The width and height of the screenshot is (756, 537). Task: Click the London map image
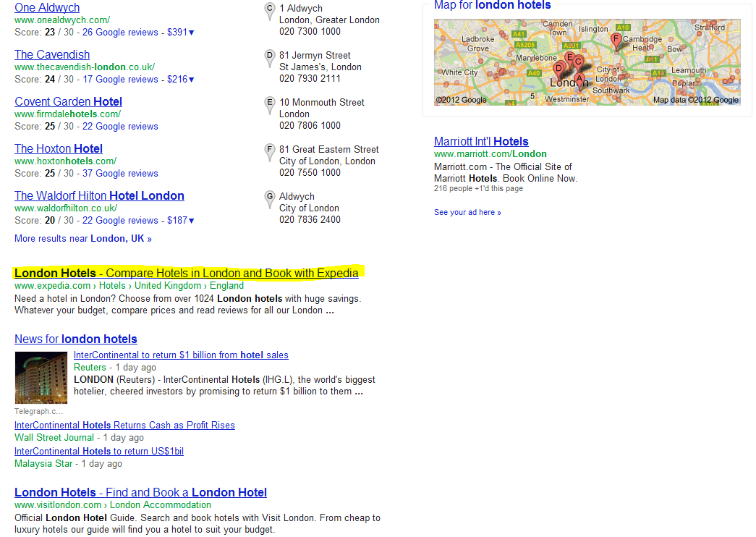587,62
